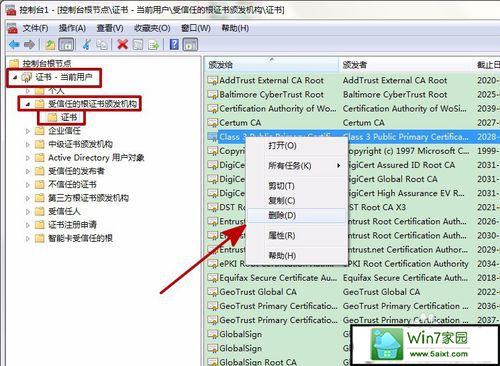The height and width of the screenshot is (366, 500).
Task: Select the Active Directory 用户对象 tree item
Action: (x=96, y=158)
